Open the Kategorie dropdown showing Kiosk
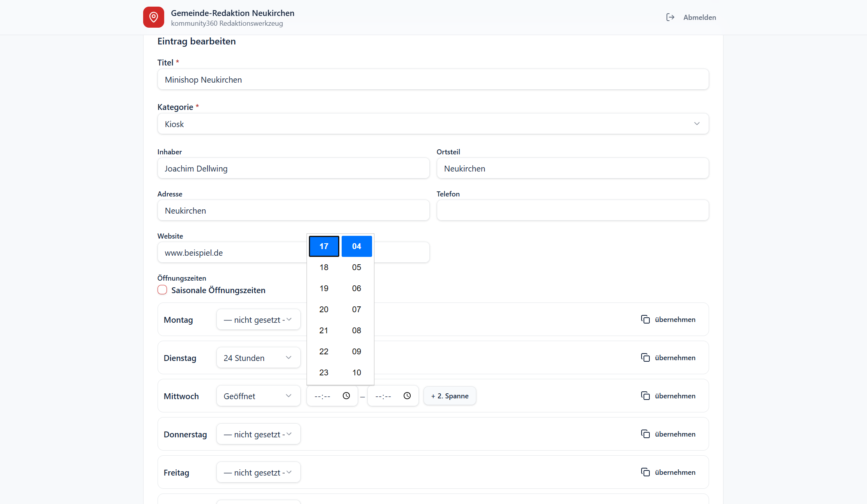The image size is (867, 504). click(x=433, y=124)
